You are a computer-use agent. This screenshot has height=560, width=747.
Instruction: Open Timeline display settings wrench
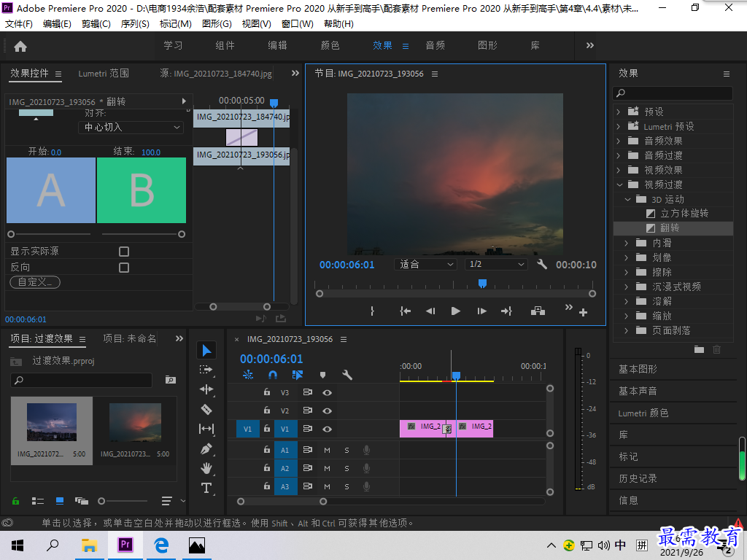point(347,376)
